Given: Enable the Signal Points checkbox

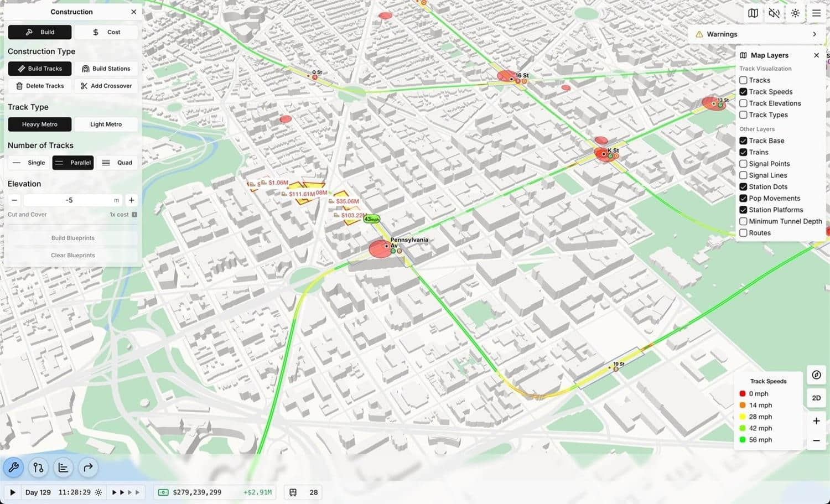Looking at the screenshot, I should (743, 164).
